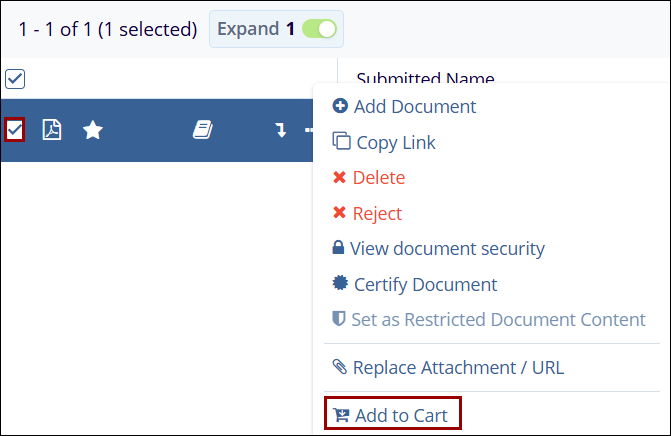The image size is (671, 436).
Task: Select Copy Link menu option
Action: 395,142
